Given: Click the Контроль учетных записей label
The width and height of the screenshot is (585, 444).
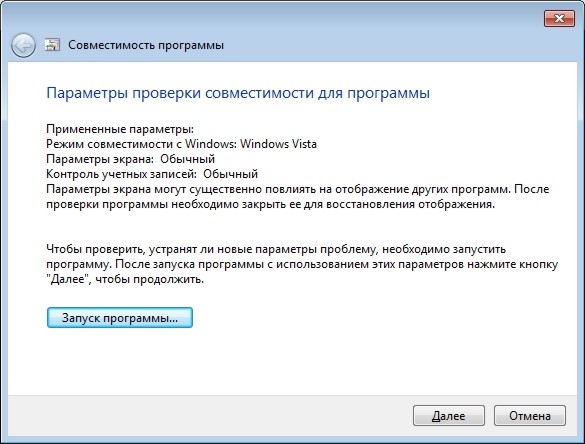Looking at the screenshot, I should (x=122, y=174).
